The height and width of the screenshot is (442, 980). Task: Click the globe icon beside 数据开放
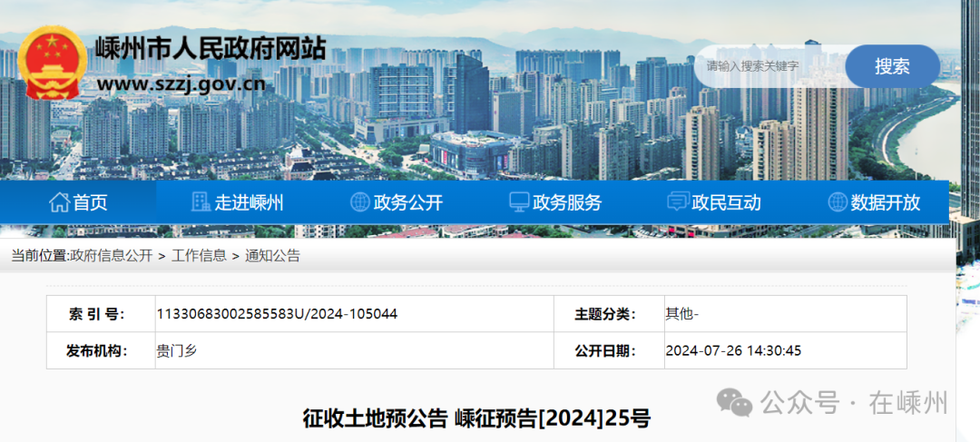click(838, 202)
